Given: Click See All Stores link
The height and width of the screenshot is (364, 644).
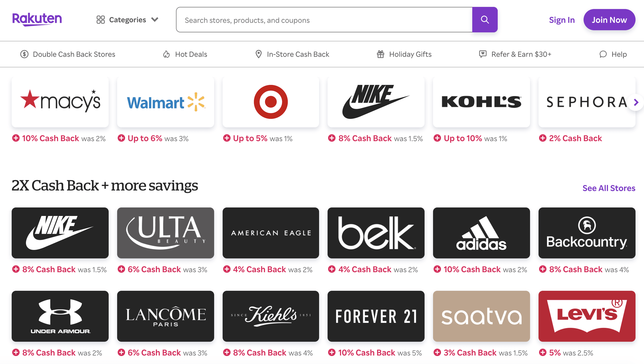Looking at the screenshot, I should tap(609, 188).
